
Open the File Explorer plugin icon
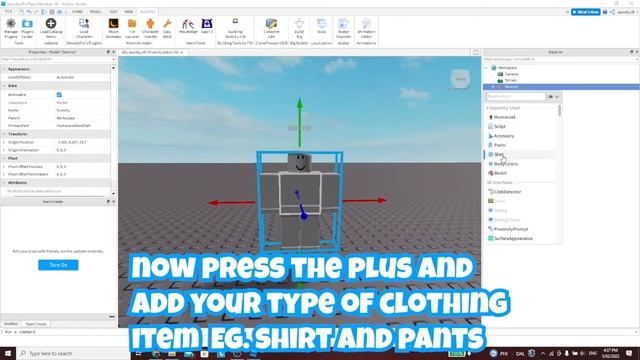(132, 28)
